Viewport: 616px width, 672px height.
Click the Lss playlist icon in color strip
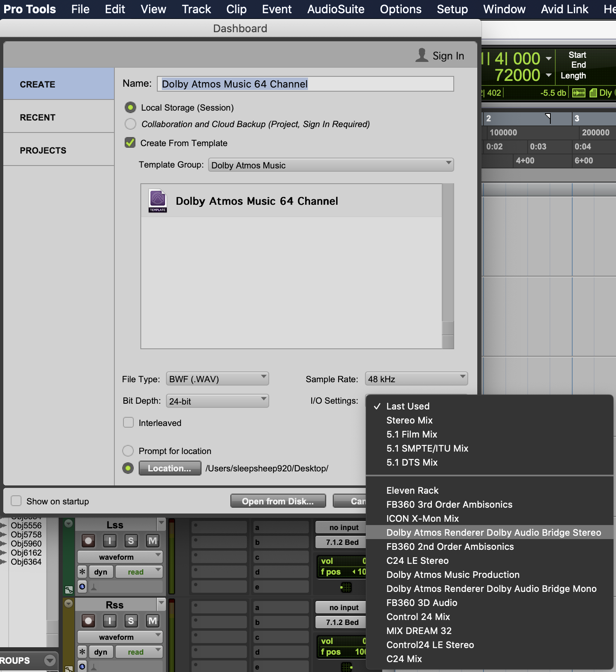click(x=69, y=589)
